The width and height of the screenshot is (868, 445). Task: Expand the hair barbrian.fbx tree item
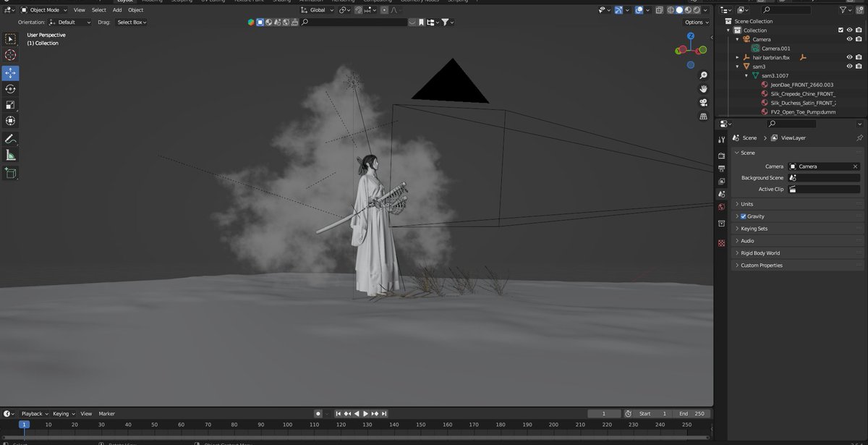pos(738,57)
